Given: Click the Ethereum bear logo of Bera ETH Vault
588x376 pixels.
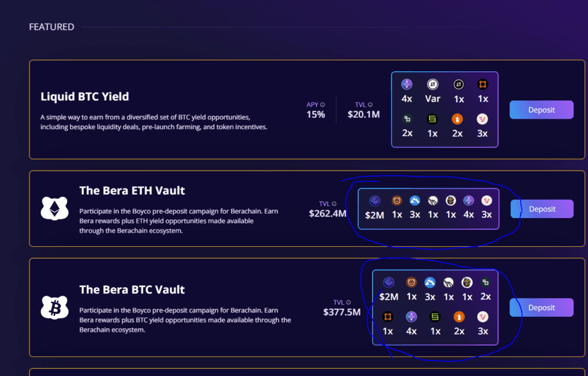Looking at the screenshot, I should pos(55,209).
